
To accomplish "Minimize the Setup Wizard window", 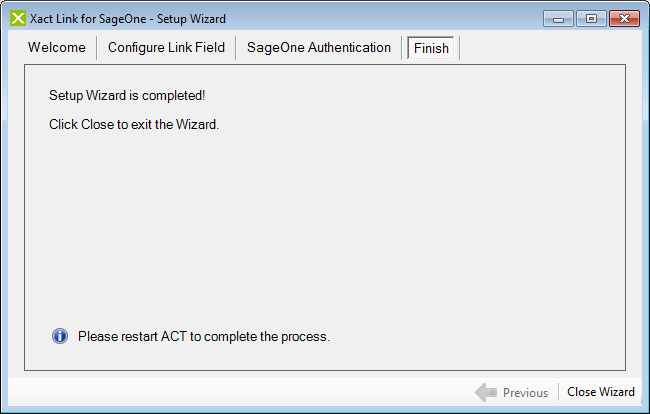I will (x=560, y=19).
